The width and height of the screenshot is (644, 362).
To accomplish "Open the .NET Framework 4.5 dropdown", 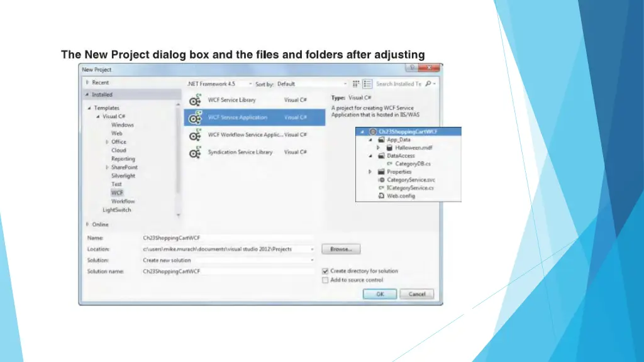I will coord(250,84).
